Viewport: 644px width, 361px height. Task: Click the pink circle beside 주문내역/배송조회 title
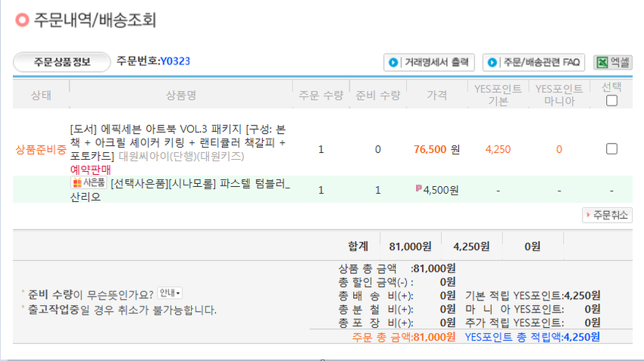(x=22, y=20)
